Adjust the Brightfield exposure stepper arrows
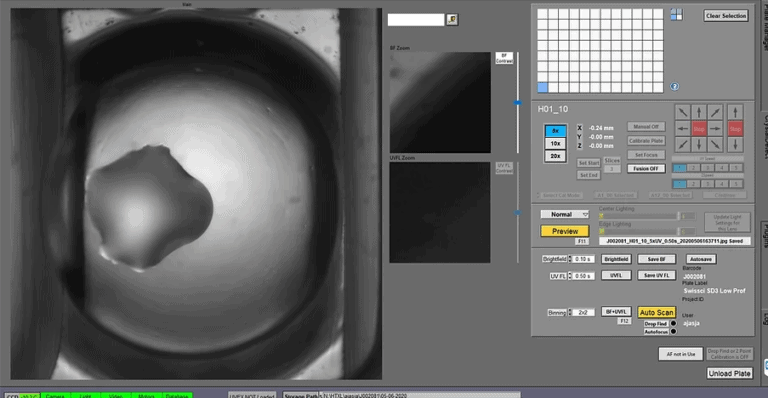 pyautogui.click(x=570, y=259)
